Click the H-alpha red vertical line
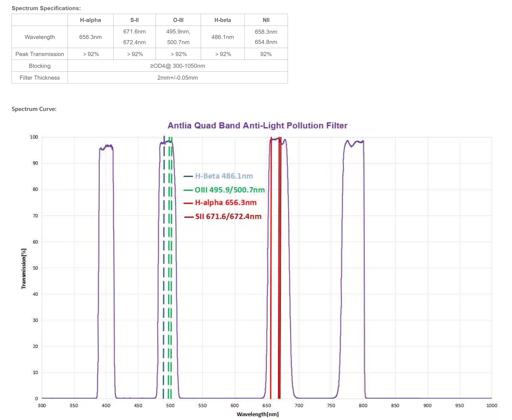The width and height of the screenshot is (512, 420). tap(271, 268)
